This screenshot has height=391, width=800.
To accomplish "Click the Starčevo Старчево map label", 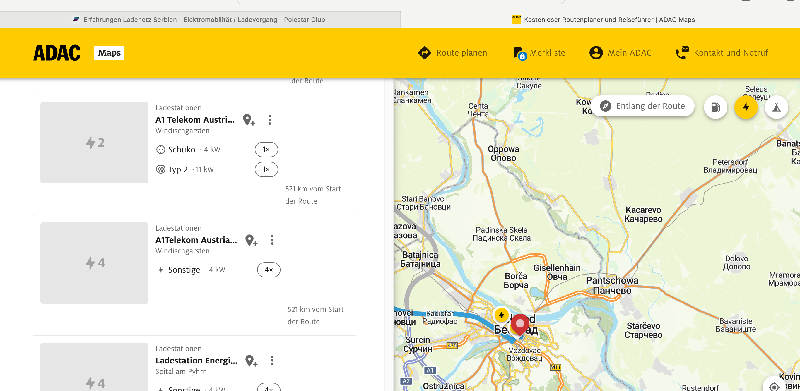I will point(643,330).
